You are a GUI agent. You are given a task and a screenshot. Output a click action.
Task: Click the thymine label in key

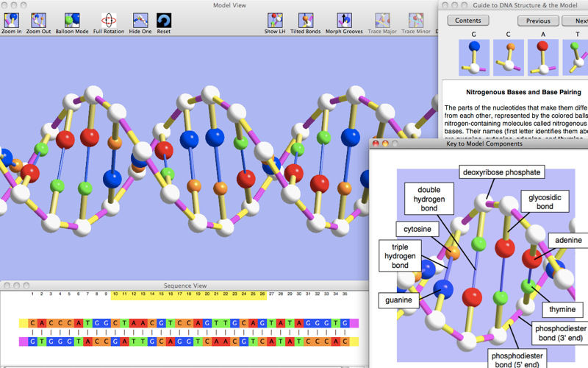coord(562,309)
